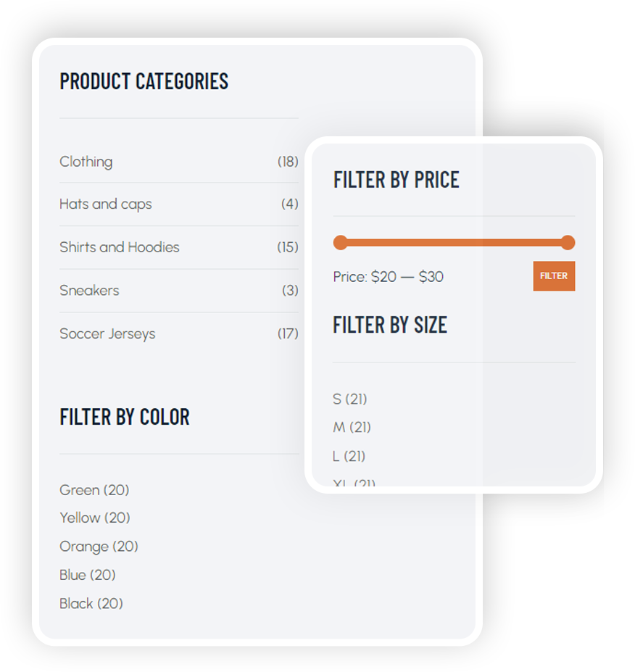Click the left price slider handle
Viewport: 635px width, 672px height.
340,242
